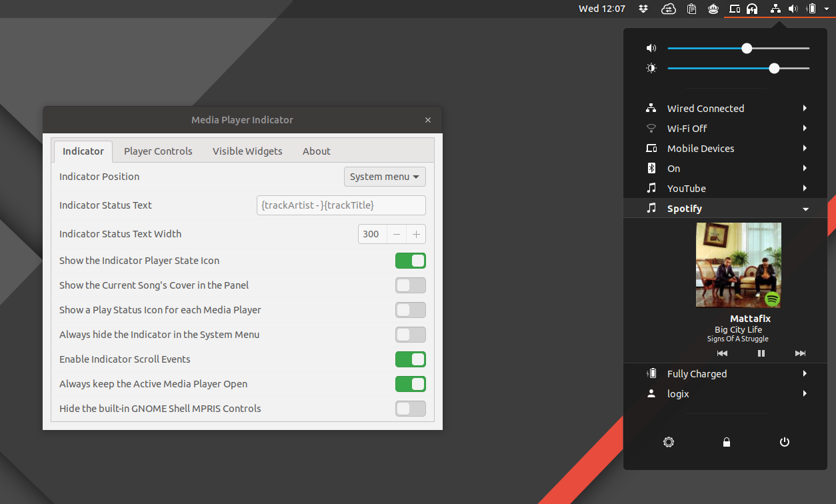This screenshot has width=836, height=504.
Task: Click the speaker icon beside volume slider
Action: [651, 48]
